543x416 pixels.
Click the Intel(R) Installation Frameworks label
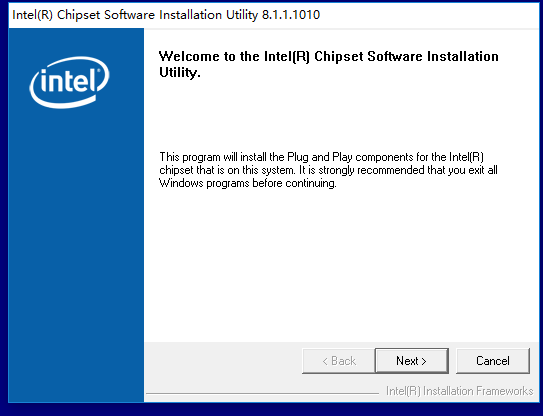click(460, 391)
